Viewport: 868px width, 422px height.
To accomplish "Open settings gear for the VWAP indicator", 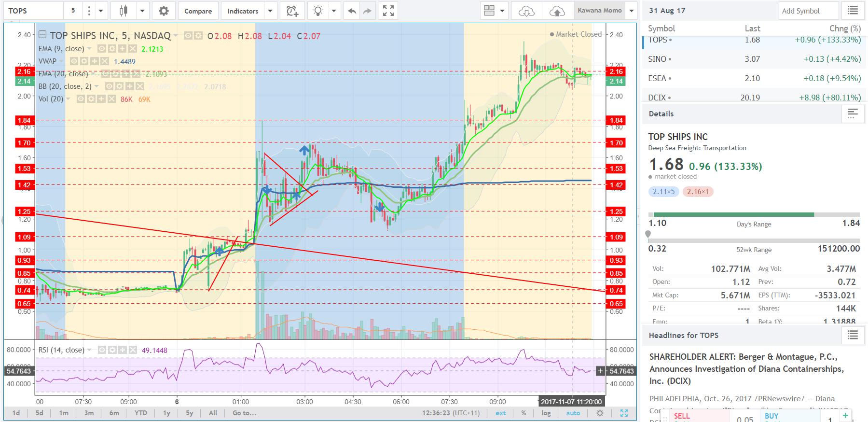I will tap(84, 61).
